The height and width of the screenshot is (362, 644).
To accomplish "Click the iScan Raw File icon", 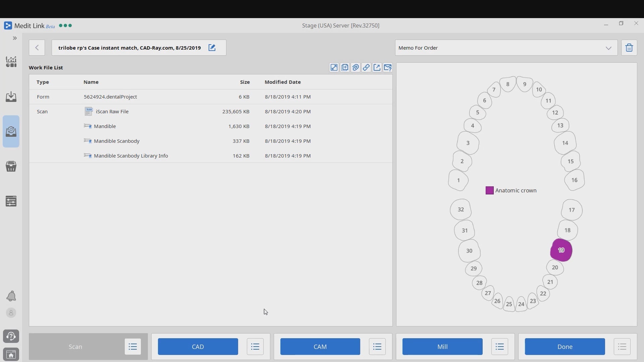I will point(88,111).
